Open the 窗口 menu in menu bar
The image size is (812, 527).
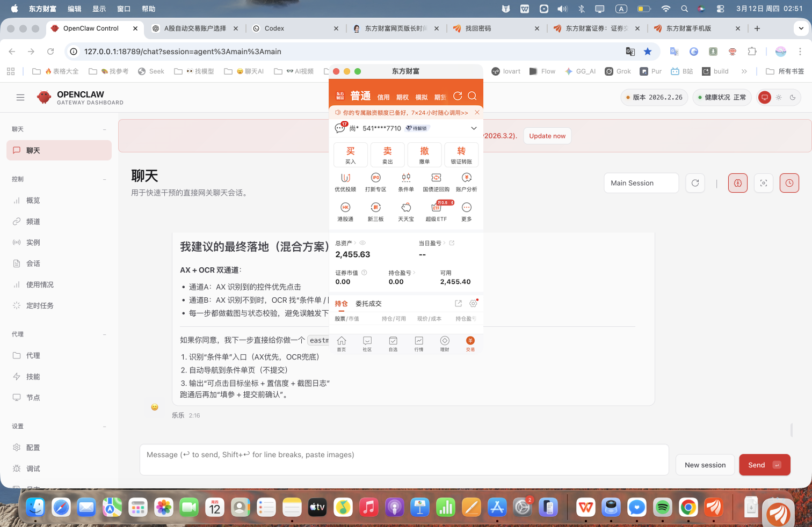click(124, 9)
